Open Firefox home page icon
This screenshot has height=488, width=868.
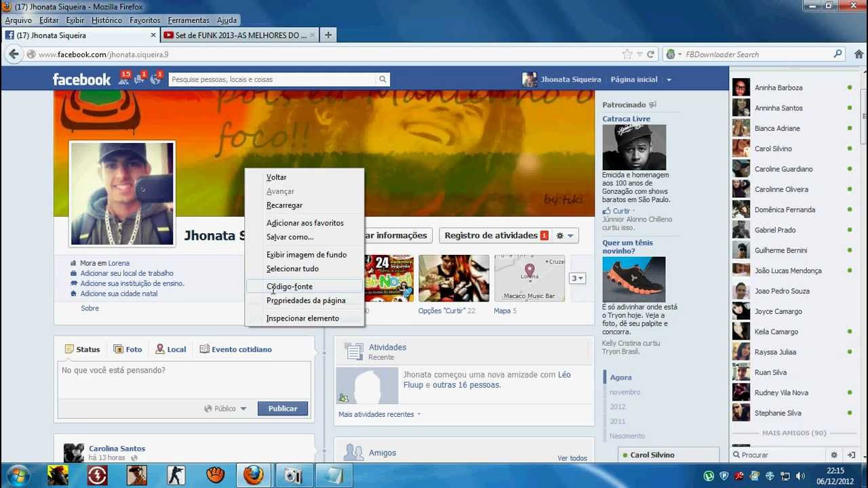point(859,54)
